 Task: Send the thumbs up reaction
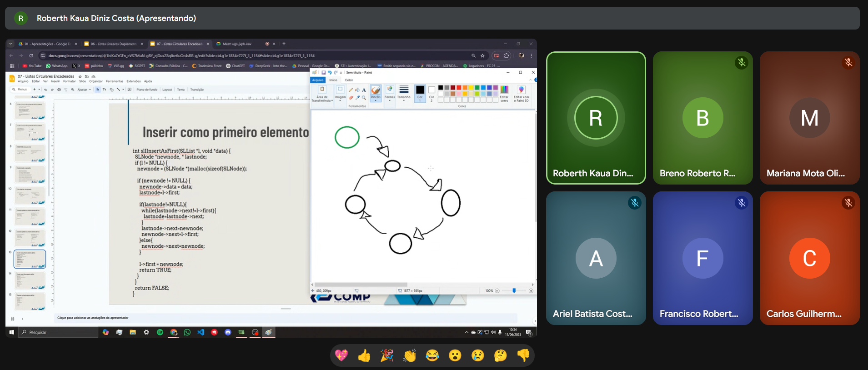pyautogui.click(x=364, y=355)
